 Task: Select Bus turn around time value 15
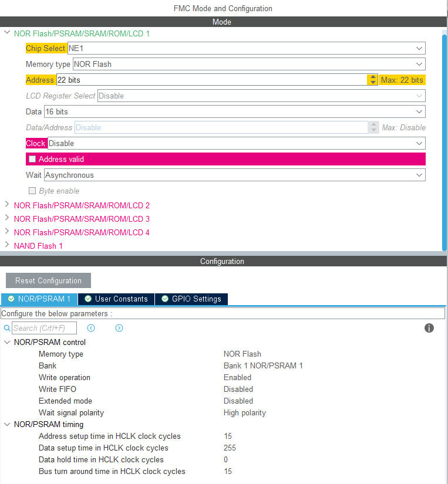pyautogui.click(x=228, y=471)
